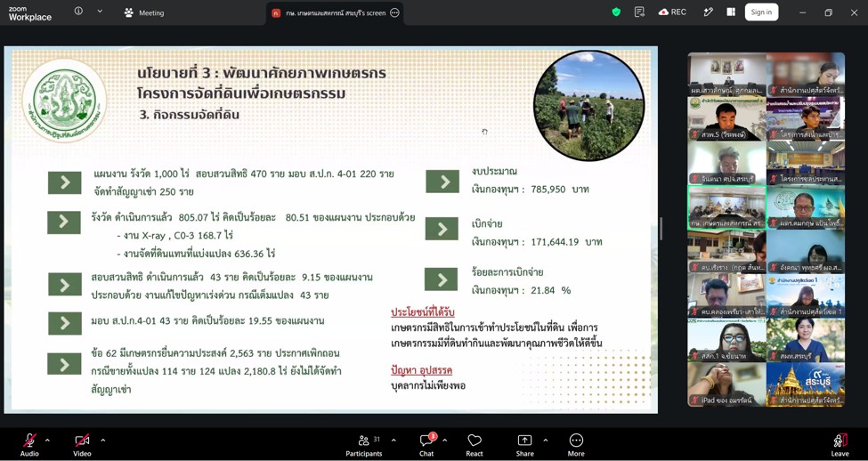Select โครงการส่งน้ำ participant tile
Viewport: 868px width, 461px height.
point(806,118)
